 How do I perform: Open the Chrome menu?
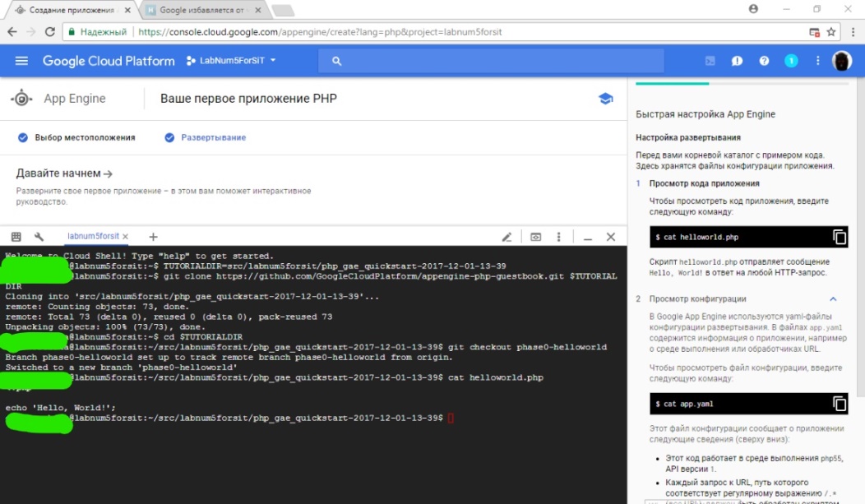click(853, 32)
